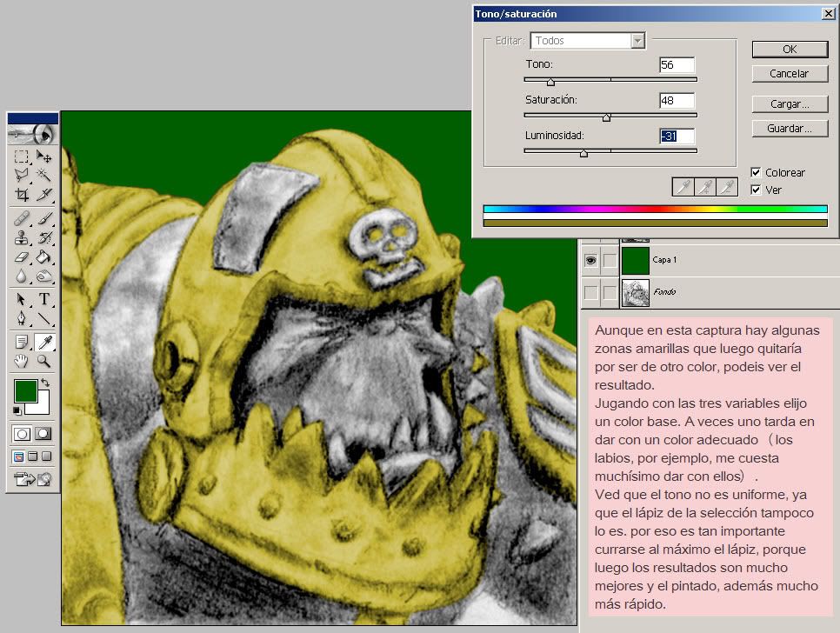840x633 pixels.
Task: Click the Guardar... button
Action: pyautogui.click(x=790, y=129)
